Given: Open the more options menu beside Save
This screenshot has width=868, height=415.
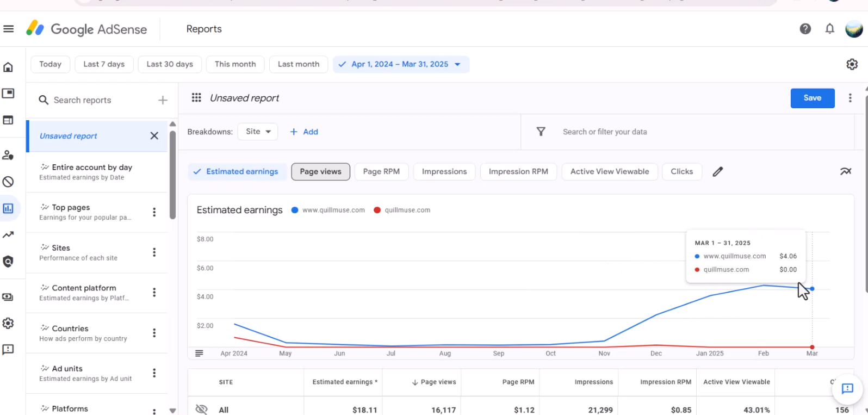Looking at the screenshot, I should click(850, 98).
